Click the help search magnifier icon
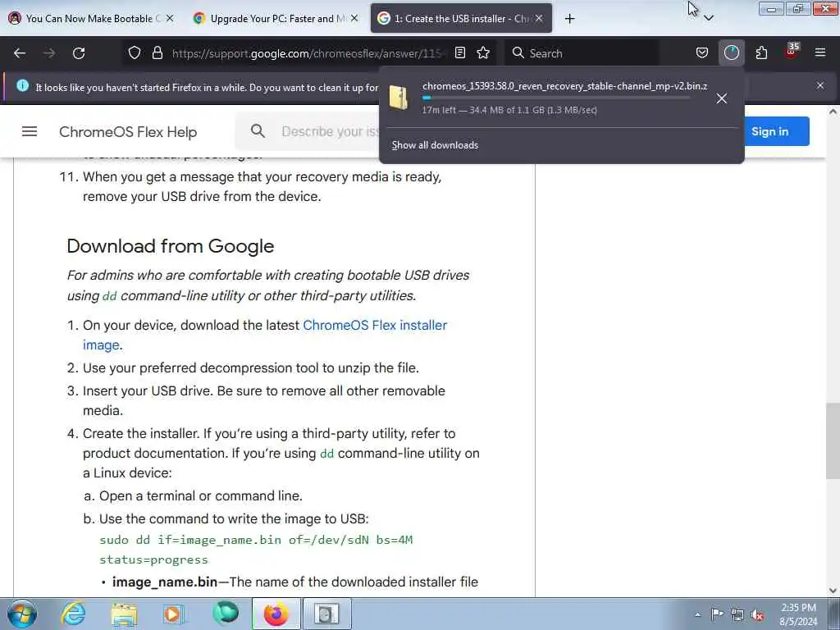Screen dimensions: 840x630 pos(258,131)
